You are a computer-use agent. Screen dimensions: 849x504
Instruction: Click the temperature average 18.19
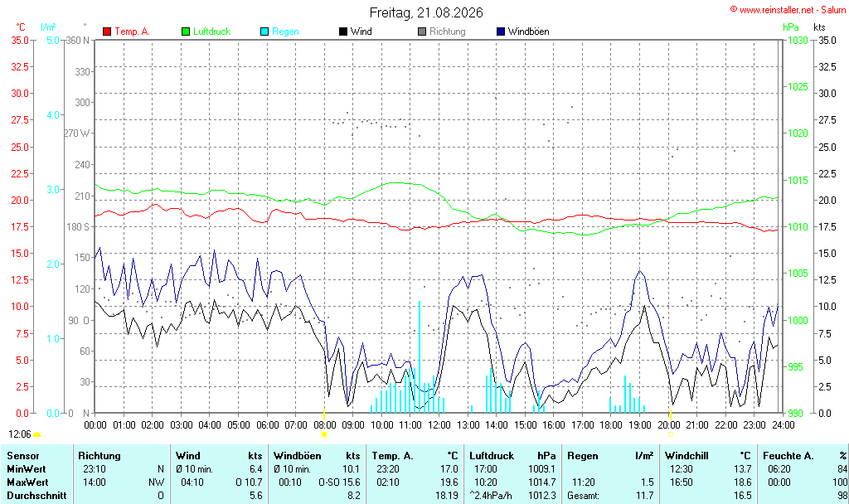pyautogui.click(x=447, y=496)
